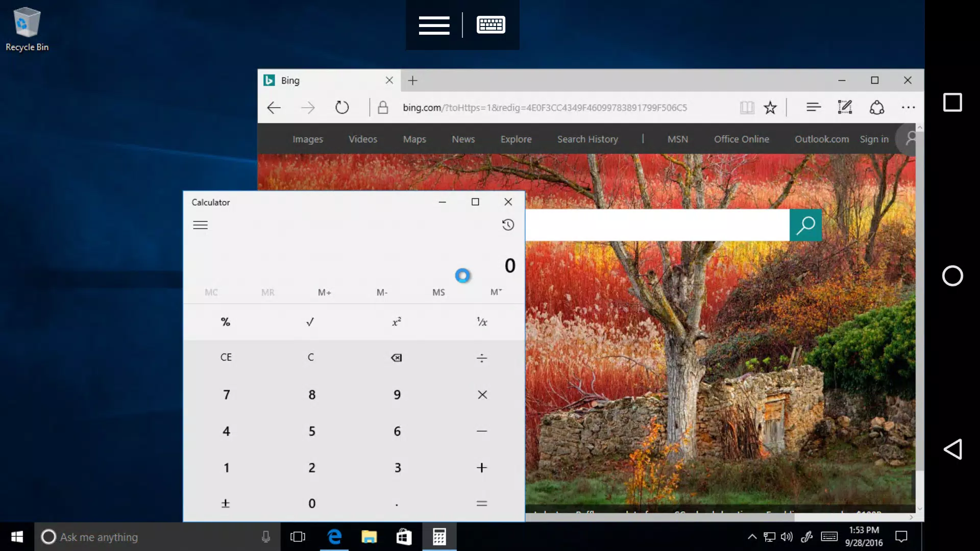Open Bing Images tab
The height and width of the screenshot is (551, 980).
point(308,139)
